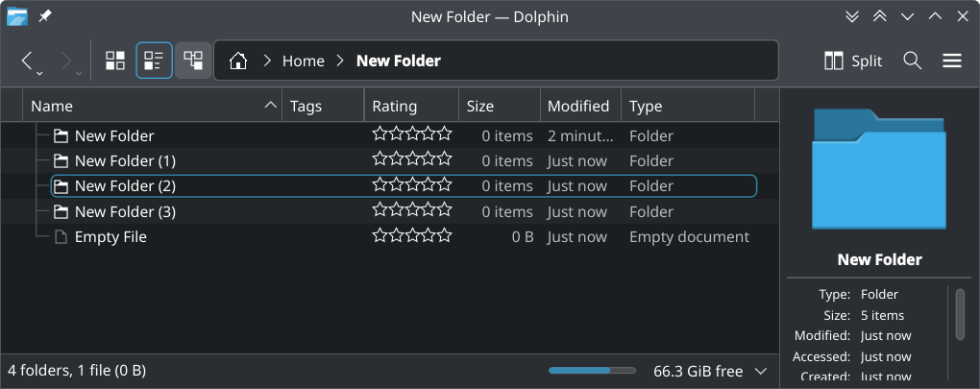Go back to previous folder

click(30, 61)
